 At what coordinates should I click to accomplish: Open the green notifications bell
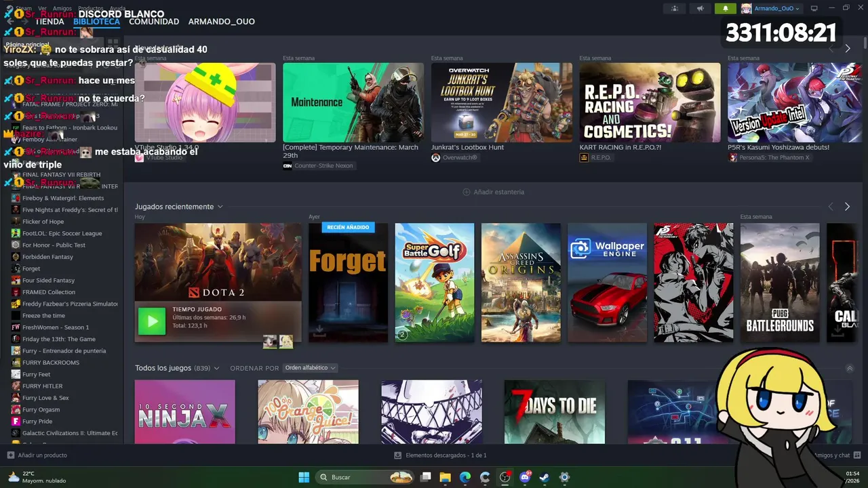tap(725, 8)
